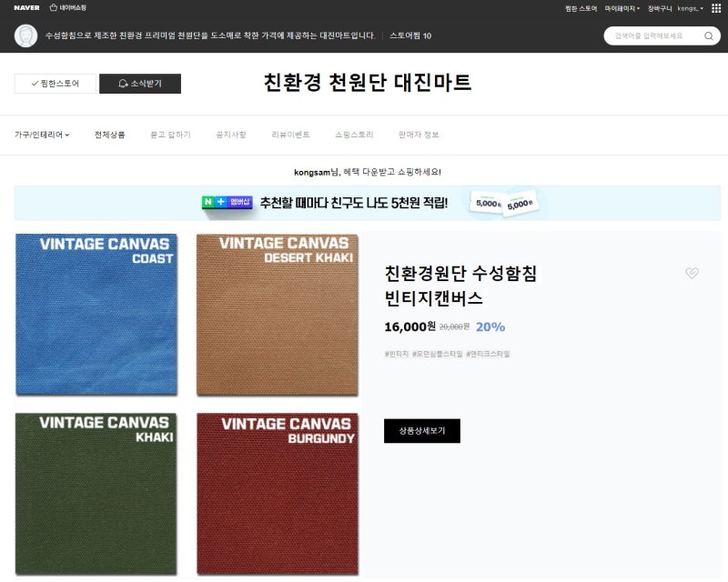Open Vintage Canvas Khaki green thumbnail
This screenshot has width=728, height=582.
click(96, 495)
